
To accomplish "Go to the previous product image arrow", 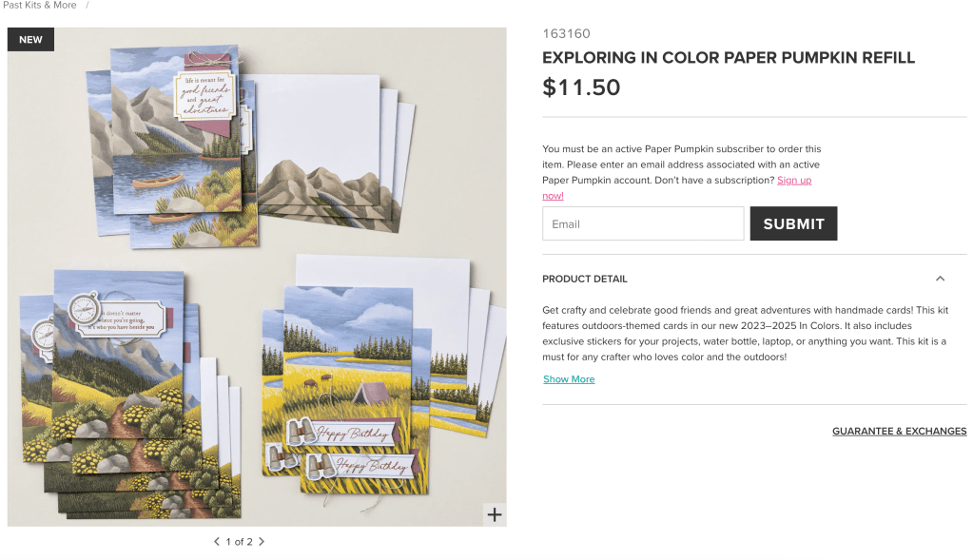I will (217, 541).
